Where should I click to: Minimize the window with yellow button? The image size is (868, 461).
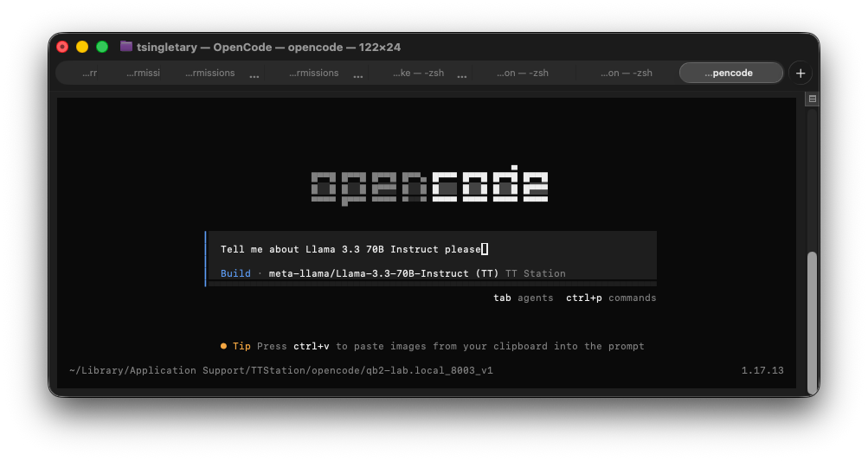[x=82, y=47]
